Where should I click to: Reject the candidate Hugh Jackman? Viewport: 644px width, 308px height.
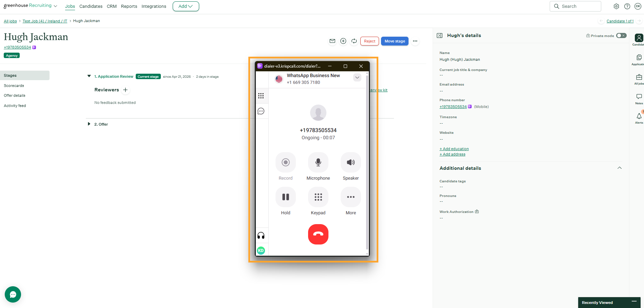(x=370, y=41)
